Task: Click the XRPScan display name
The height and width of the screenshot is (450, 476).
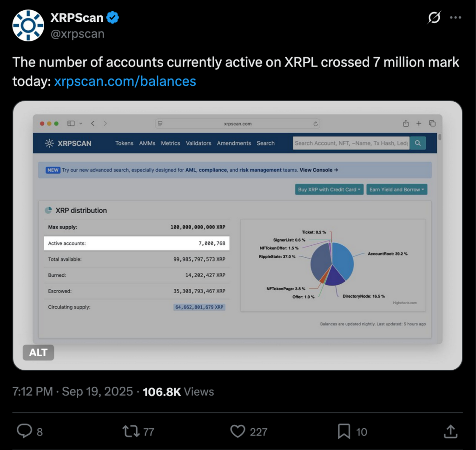Action: 77,18
